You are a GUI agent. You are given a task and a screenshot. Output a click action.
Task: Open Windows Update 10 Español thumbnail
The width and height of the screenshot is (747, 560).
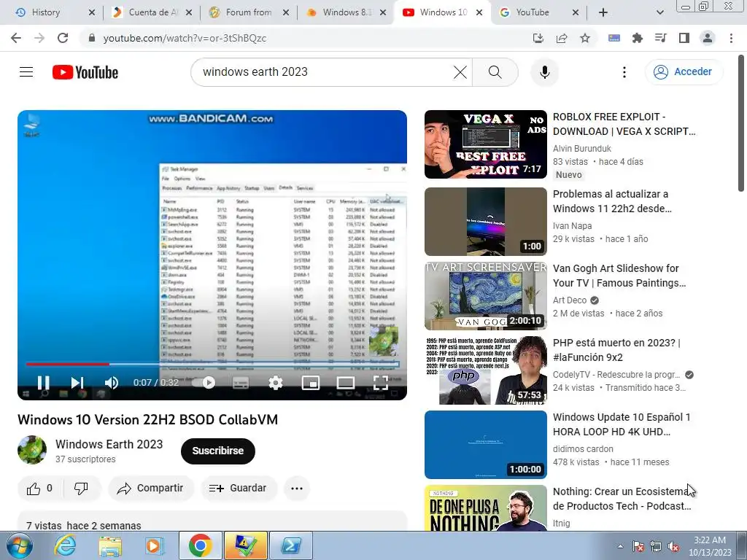[x=485, y=445]
